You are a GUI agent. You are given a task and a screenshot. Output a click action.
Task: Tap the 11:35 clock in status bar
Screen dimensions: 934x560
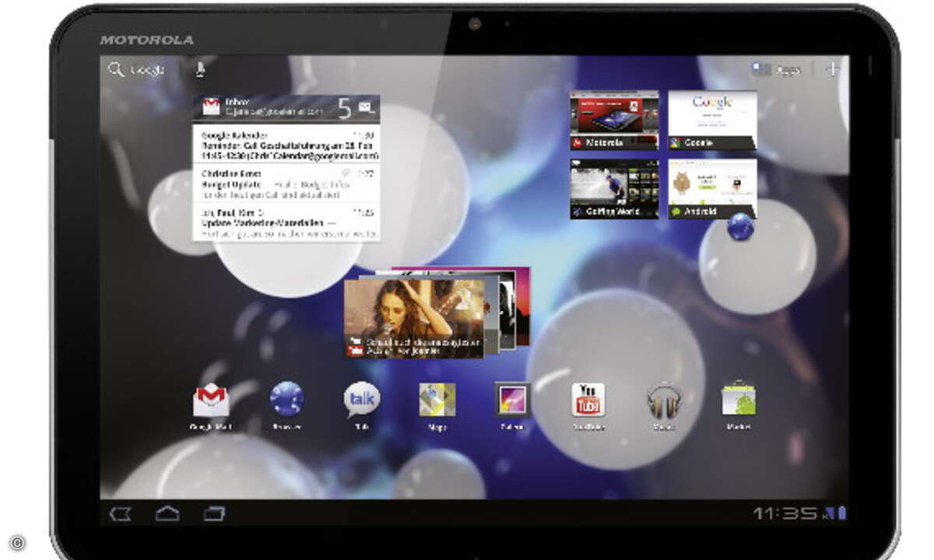click(786, 513)
